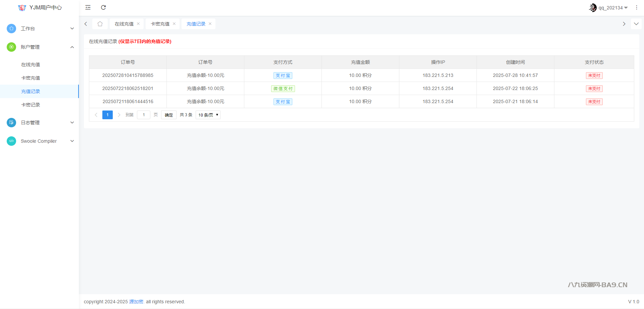Image resolution: width=644 pixels, height=309 pixels.
Task: Click the 确定 pagination button
Action: [169, 115]
